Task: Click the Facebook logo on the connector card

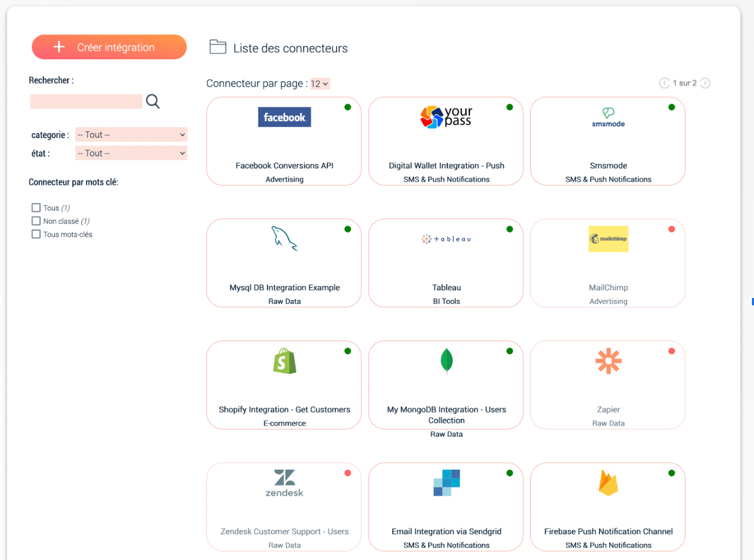Action: pos(284,117)
